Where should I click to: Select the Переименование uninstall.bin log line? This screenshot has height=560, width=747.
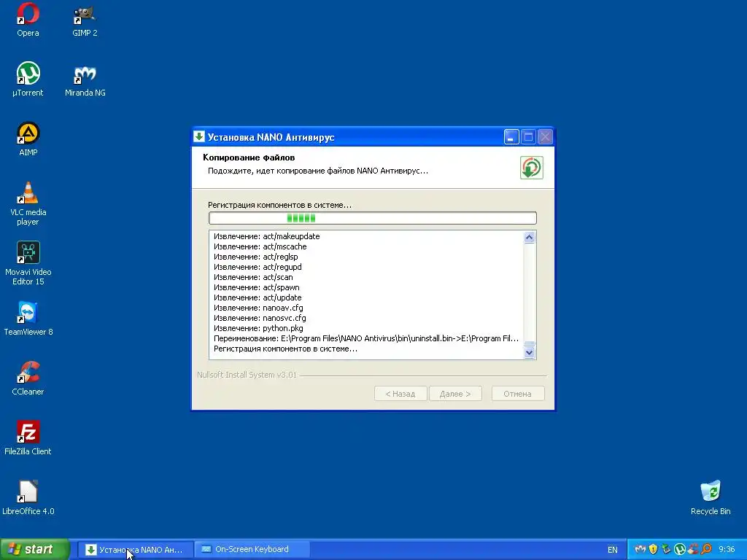pyautogui.click(x=366, y=338)
